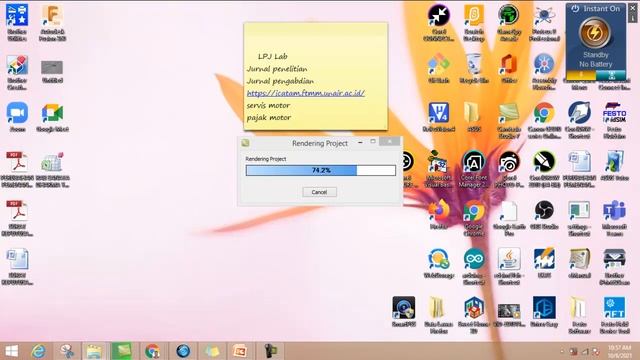Open the Excel spreadsheet file on desktop
The image size is (640, 360).
click(x=52, y=169)
